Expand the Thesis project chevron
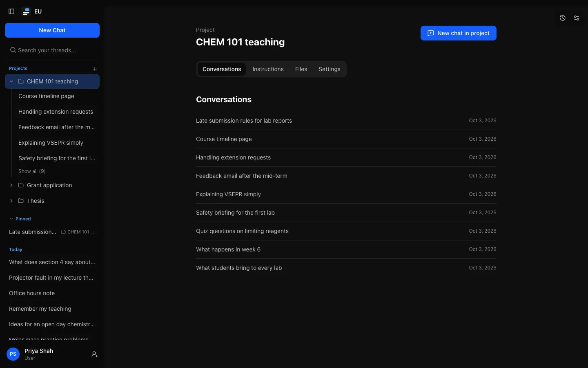 tap(11, 201)
